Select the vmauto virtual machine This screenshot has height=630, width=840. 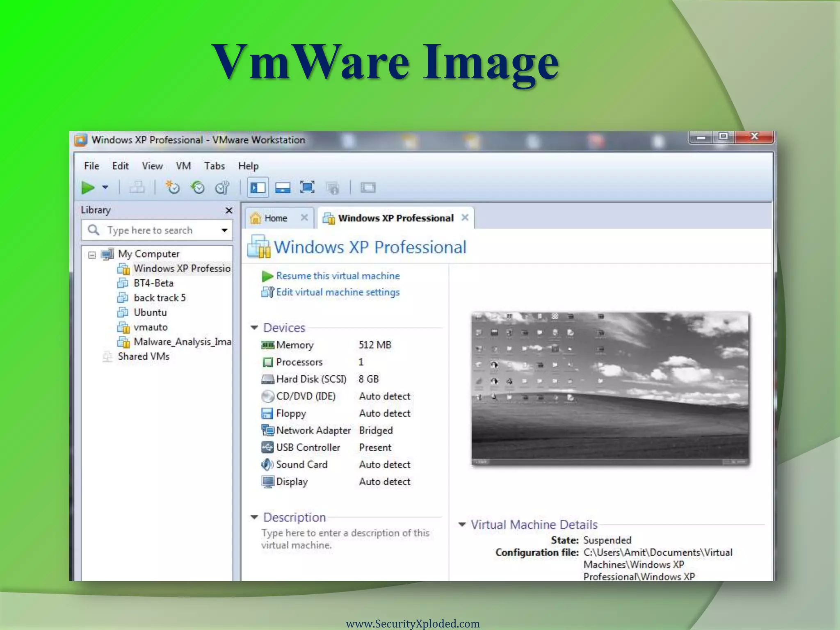click(151, 327)
